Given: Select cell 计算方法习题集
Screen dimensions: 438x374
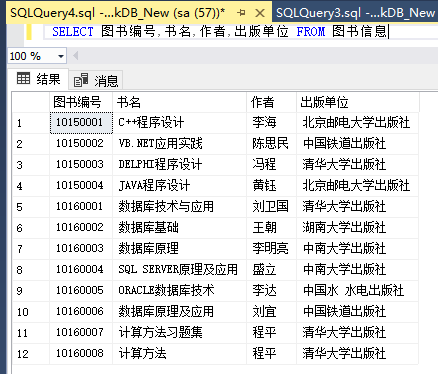Looking at the screenshot, I should [180, 333].
